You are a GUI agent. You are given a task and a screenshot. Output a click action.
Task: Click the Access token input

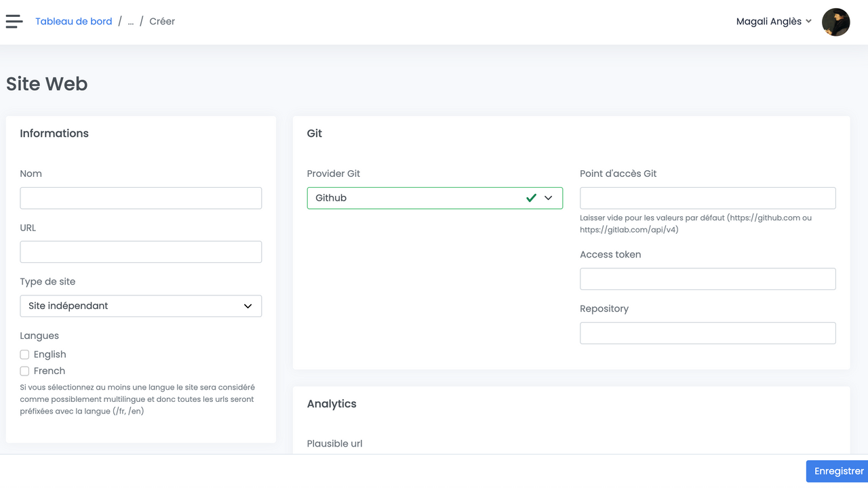[707, 279]
